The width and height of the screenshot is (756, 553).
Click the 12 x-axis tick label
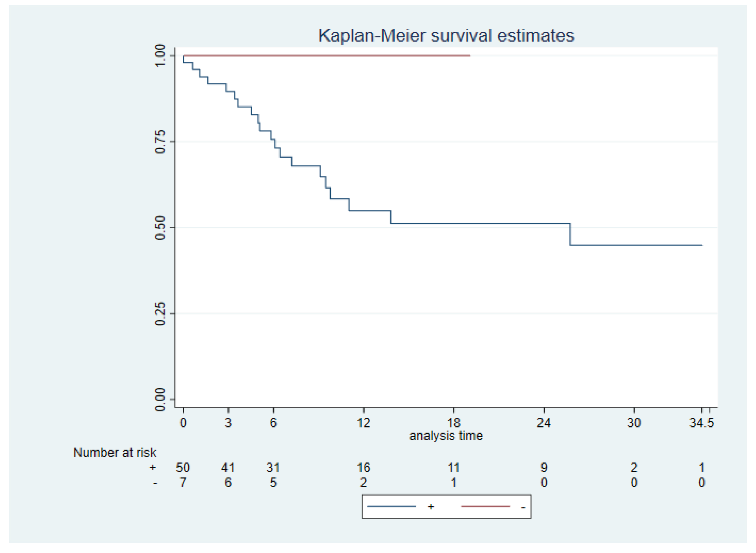point(364,423)
